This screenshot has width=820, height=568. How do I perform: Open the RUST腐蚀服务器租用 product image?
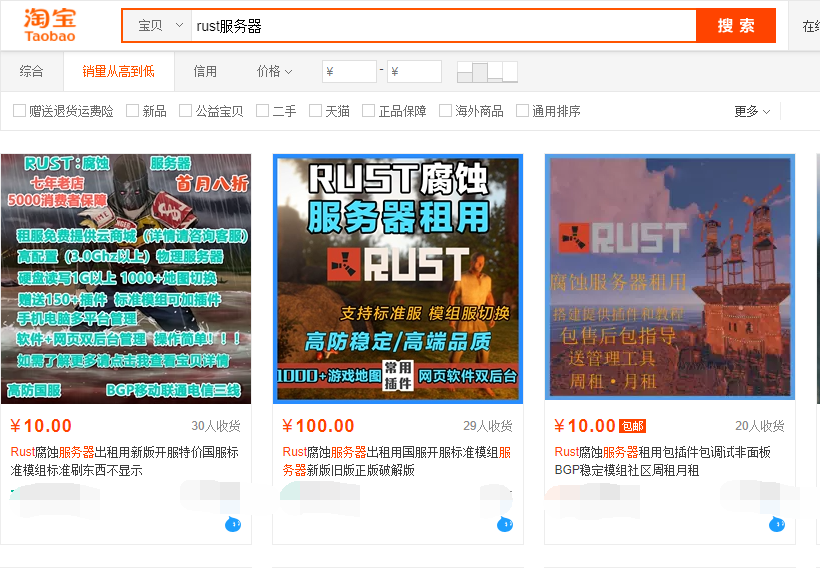point(398,279)
